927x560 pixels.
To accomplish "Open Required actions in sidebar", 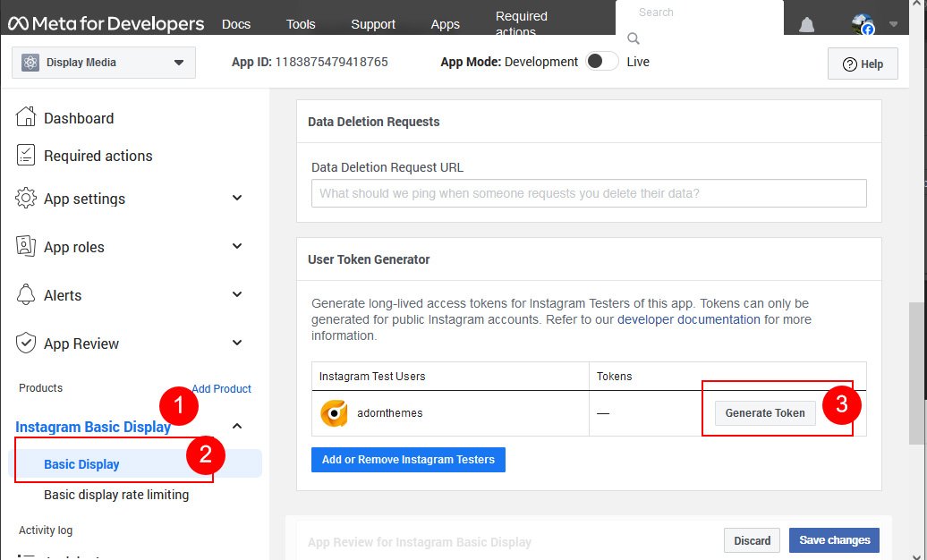I will pyautogui.click(x=98, y=156).
